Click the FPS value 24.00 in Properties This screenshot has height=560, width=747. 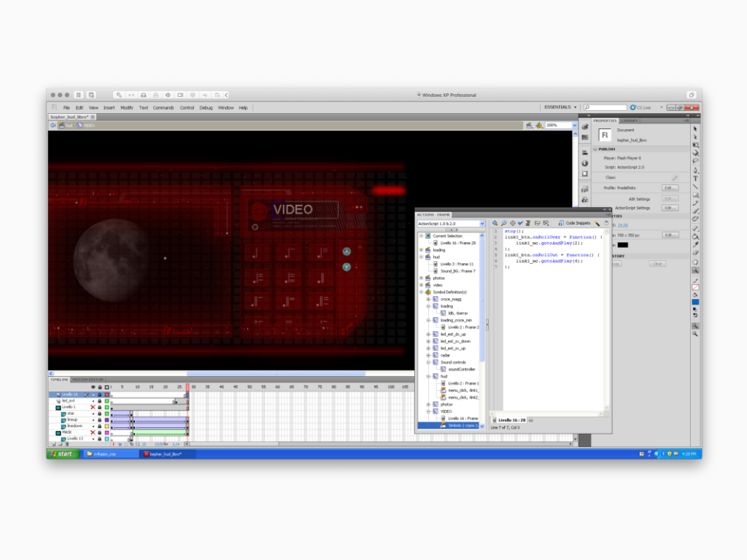623,225
